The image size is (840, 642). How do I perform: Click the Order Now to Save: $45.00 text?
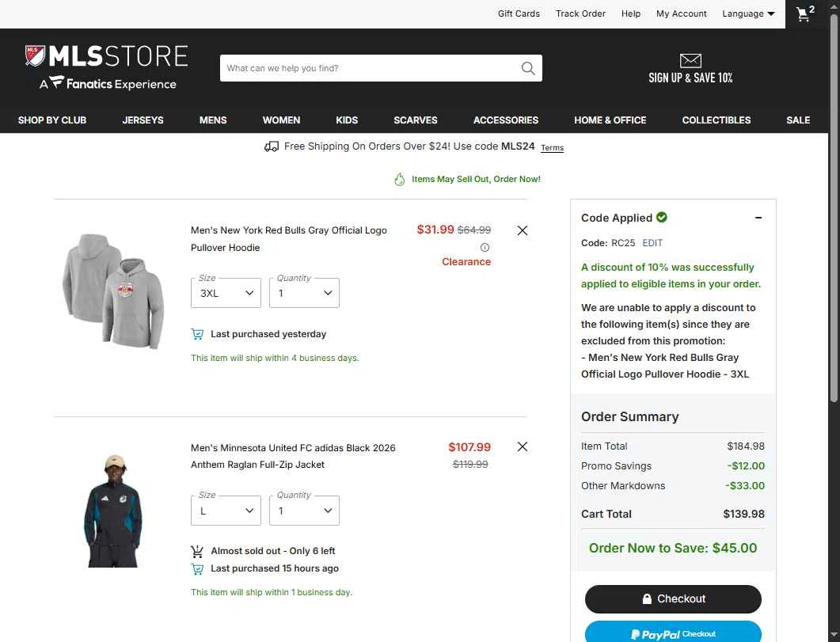(x=673, y=549)
